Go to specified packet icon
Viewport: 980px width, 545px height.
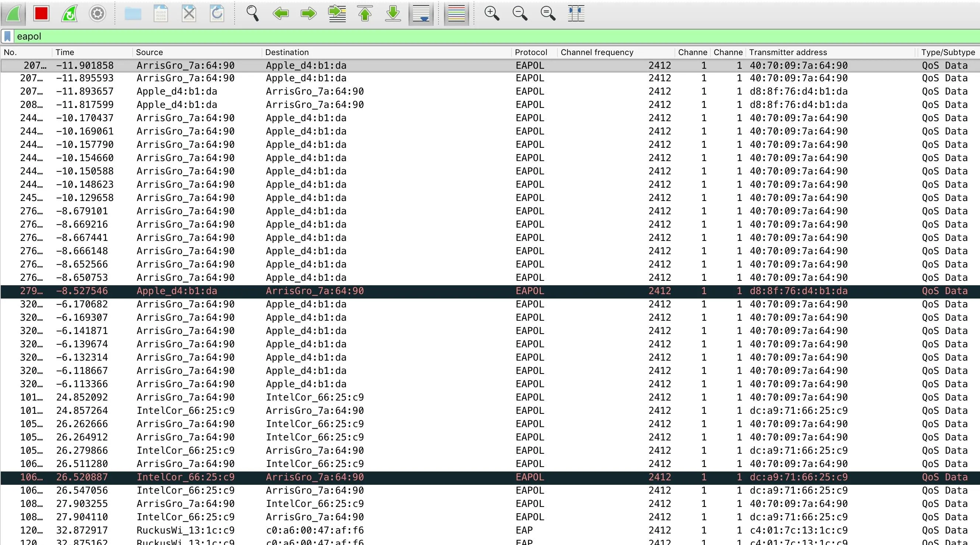point(337,14)
